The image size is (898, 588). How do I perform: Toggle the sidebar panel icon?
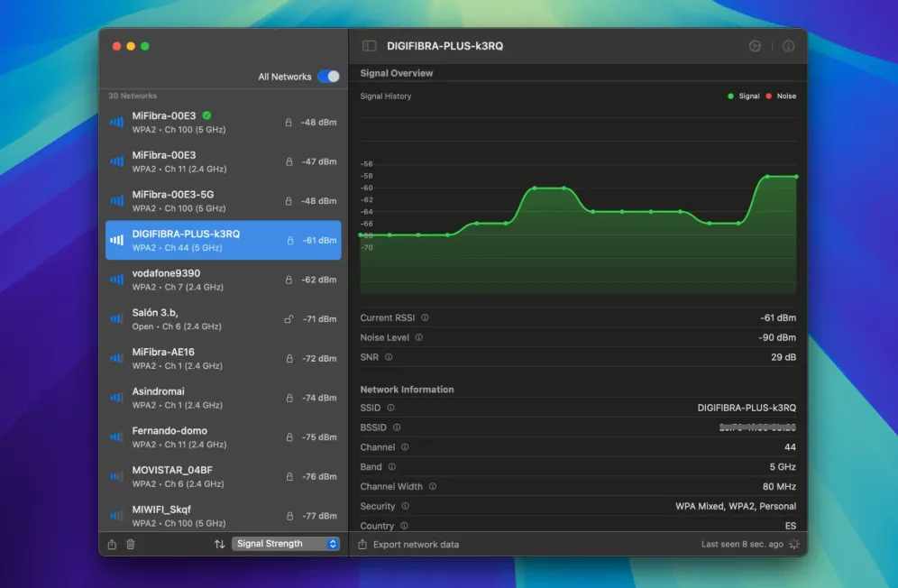[x=369, y=46]
